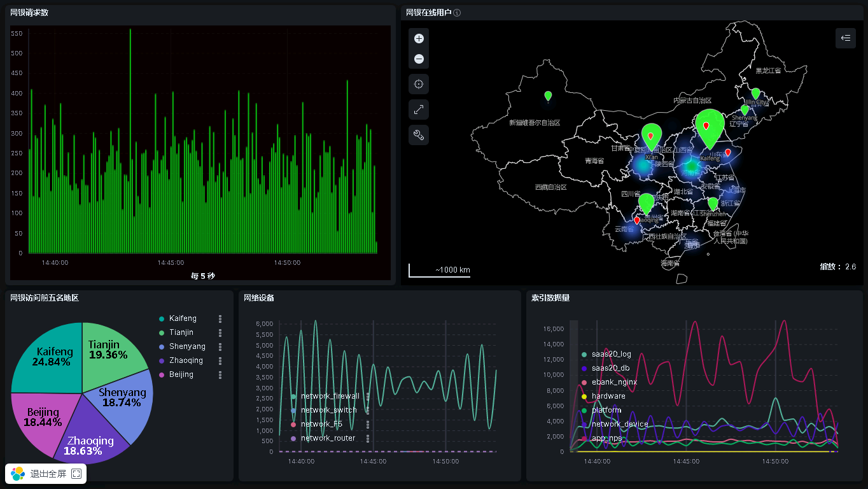Select the Jilin City map pin
The height and width of the screenshot is (489, 868).
755,94
